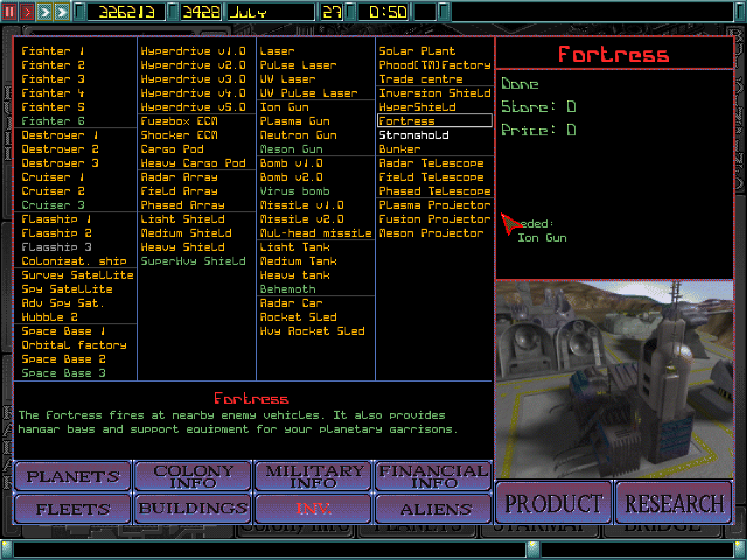Switch to MILITARY INFO tab
The height and width of the screenshot is (560, 747).
coord(314,476)
